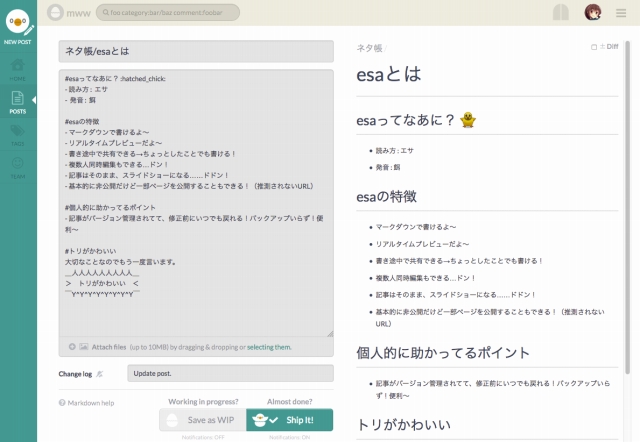Open the hamburger menu
Screen dimensions: 640x442
(621, 13)
